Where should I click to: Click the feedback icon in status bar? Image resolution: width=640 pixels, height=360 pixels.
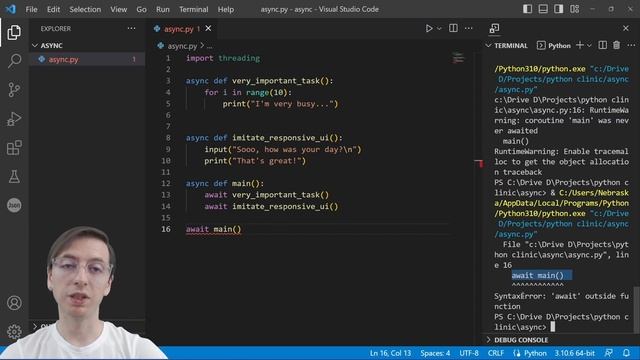(609, 353)
